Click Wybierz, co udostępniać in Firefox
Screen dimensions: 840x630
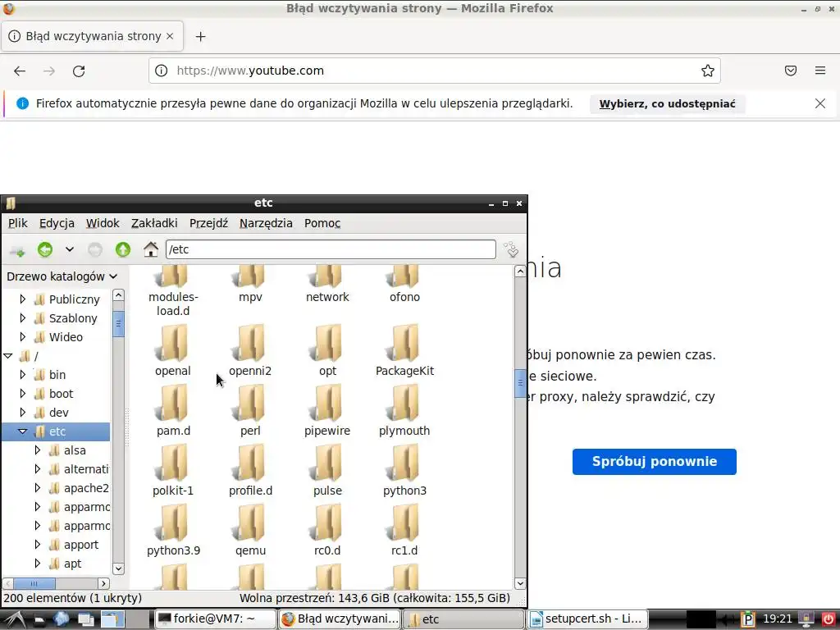(x=667, y=103)
